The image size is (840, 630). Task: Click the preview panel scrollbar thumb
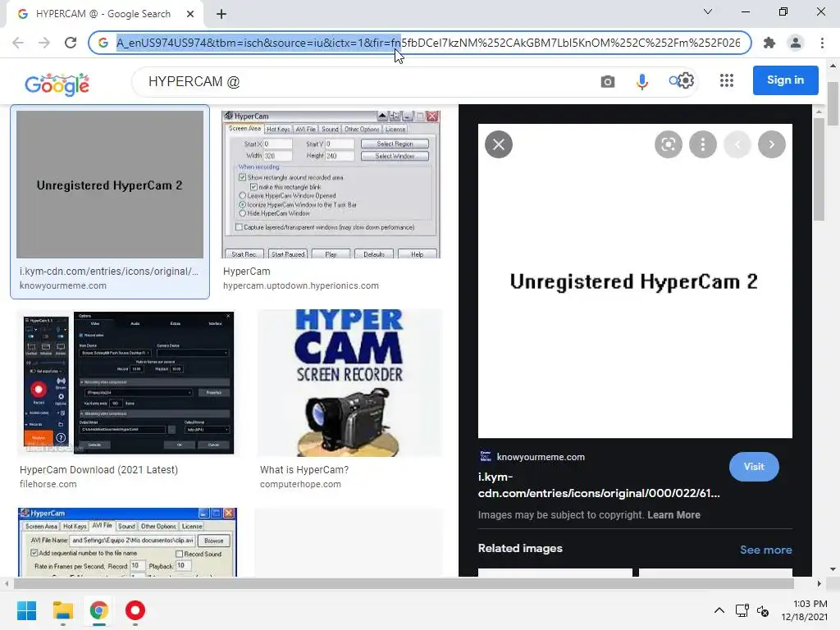coord(819,169)
